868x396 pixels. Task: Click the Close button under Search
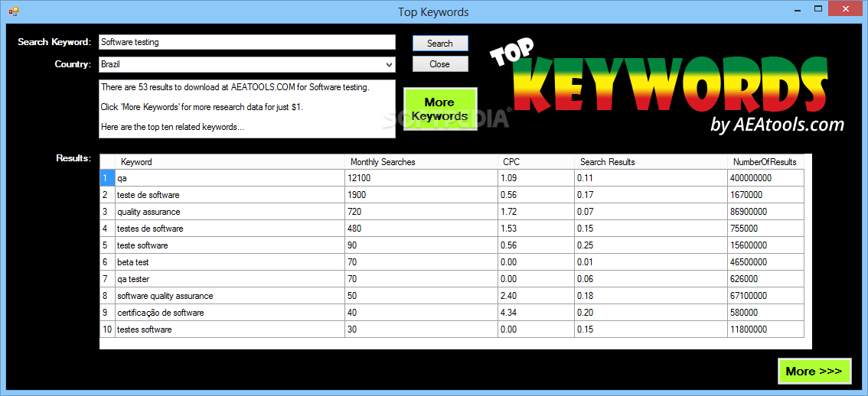(440, 64)
